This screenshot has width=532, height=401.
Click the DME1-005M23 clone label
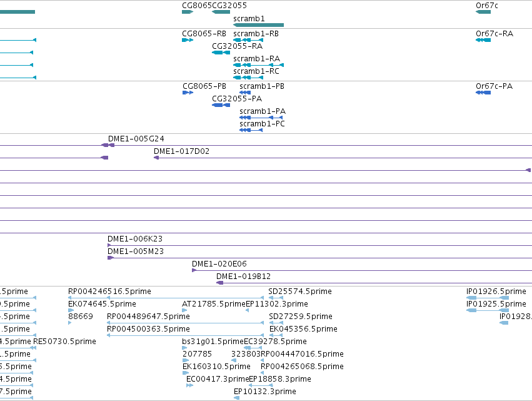coord(136,251)
